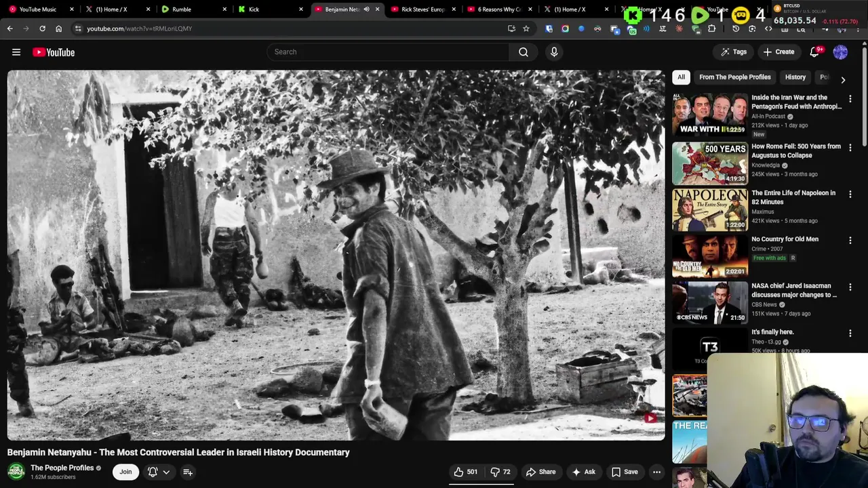Go back with the browser back arrow
The image size is (868, 488).
(x=9, y=28)
